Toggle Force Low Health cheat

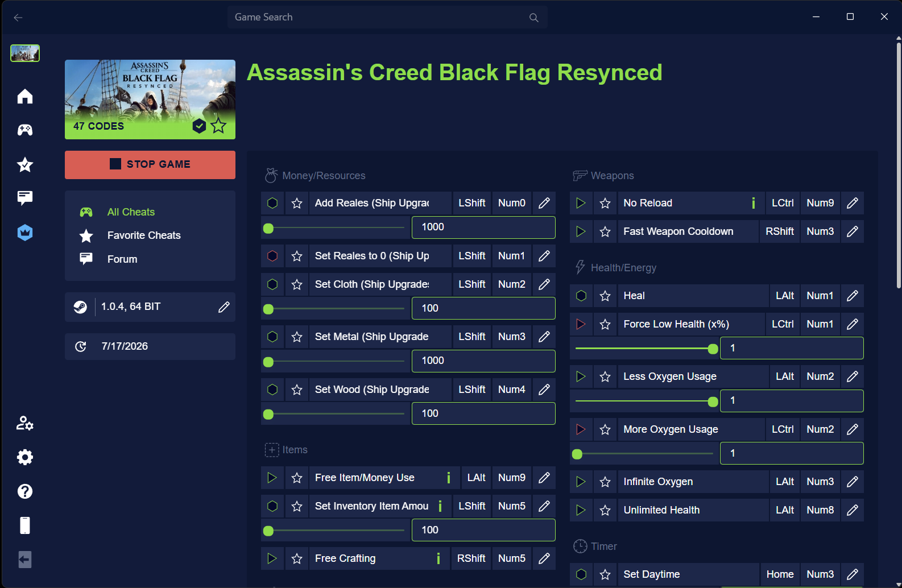(x=581, y=324)
